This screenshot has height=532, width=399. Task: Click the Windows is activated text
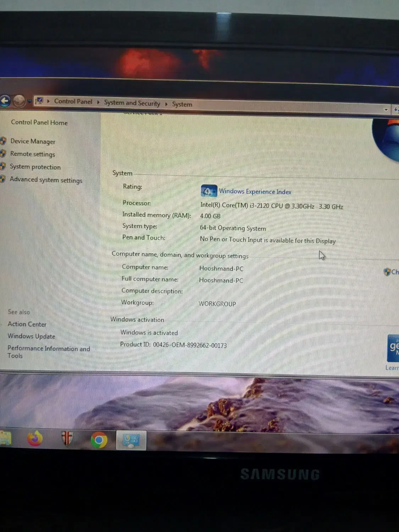pos(149,333)
